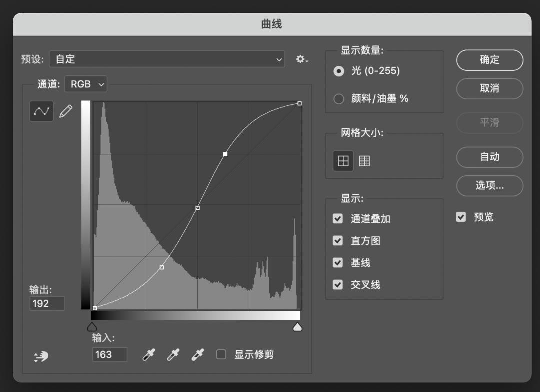This screenshot has height=392, width=540.
Task: Select the simple quadrant grid size icon
Action: pos(343,160)
